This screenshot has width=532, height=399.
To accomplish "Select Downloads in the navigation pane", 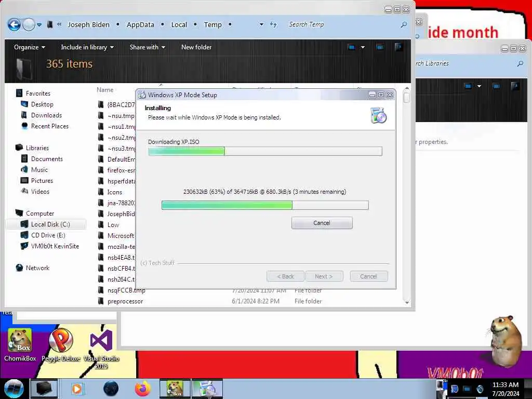I will click(46, 115).
